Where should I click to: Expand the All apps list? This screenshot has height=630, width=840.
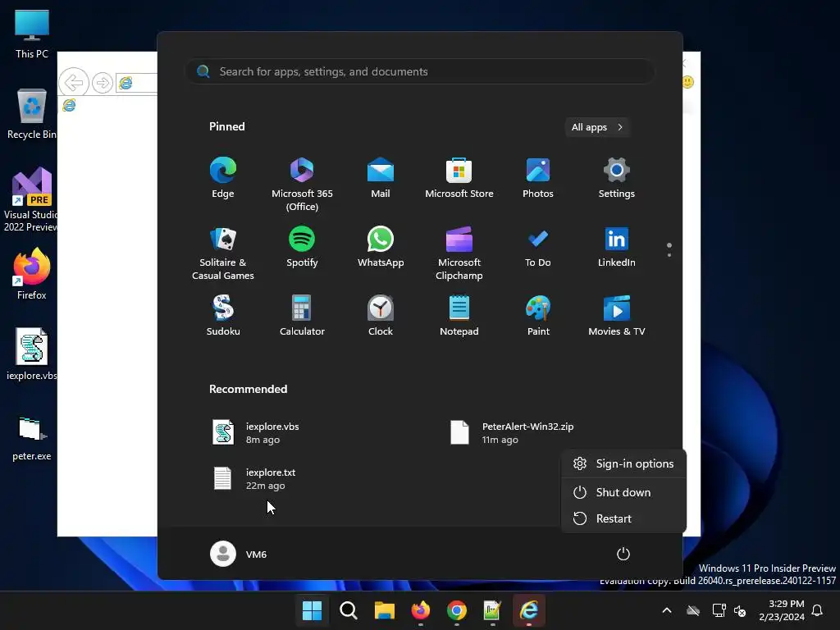click(597, 127)
